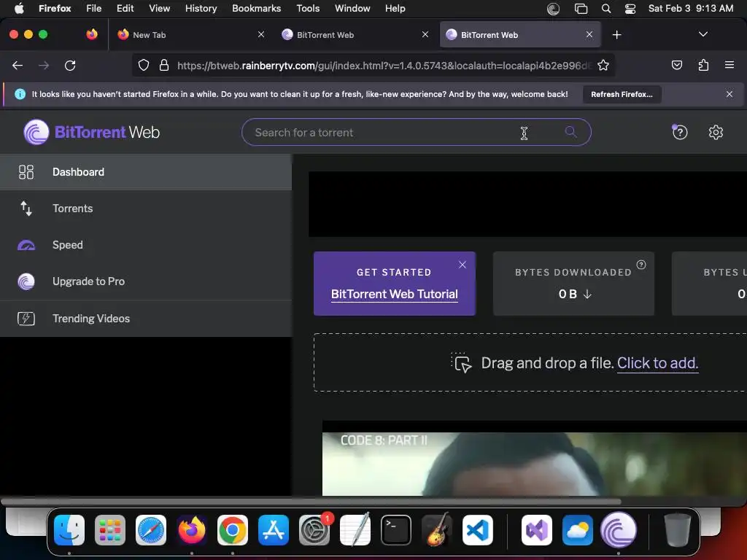
Task: Click the BitTorrent Web logo
Action: coord(91,132)
